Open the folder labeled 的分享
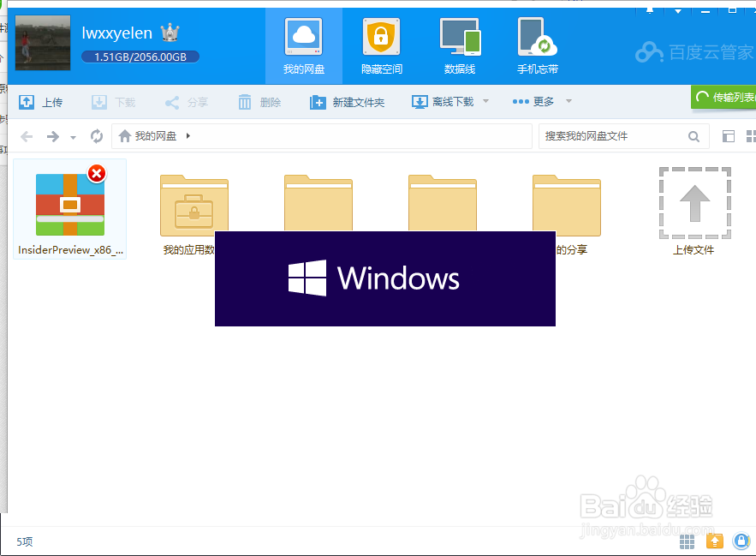This screenshot has height=556, width=756. coord(567,205)
